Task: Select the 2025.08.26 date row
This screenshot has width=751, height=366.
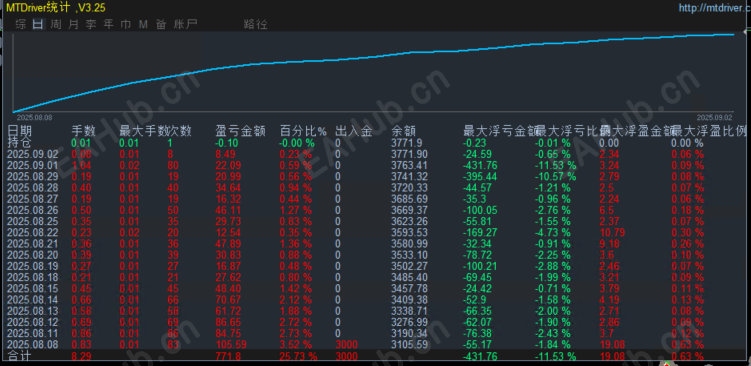Action: [x=33, y=210]
